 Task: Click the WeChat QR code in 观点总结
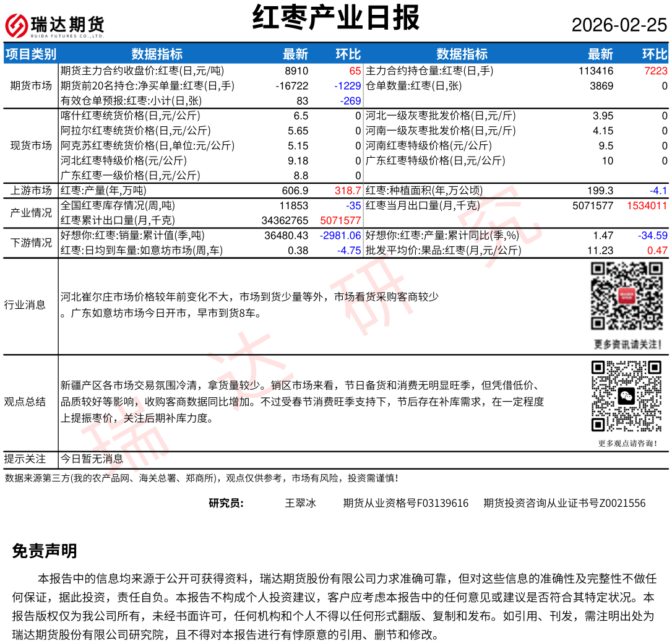(x=626, y=396)
